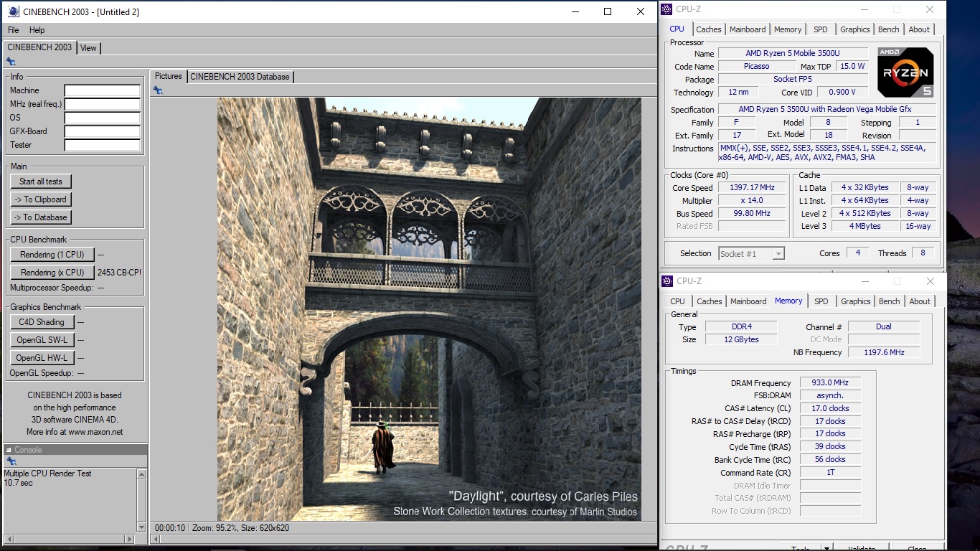The width and height of the screenshot is (980, 551).
Task: Click the GFX-Board input field
Action: pyautogui.click(x=103, y=131)
